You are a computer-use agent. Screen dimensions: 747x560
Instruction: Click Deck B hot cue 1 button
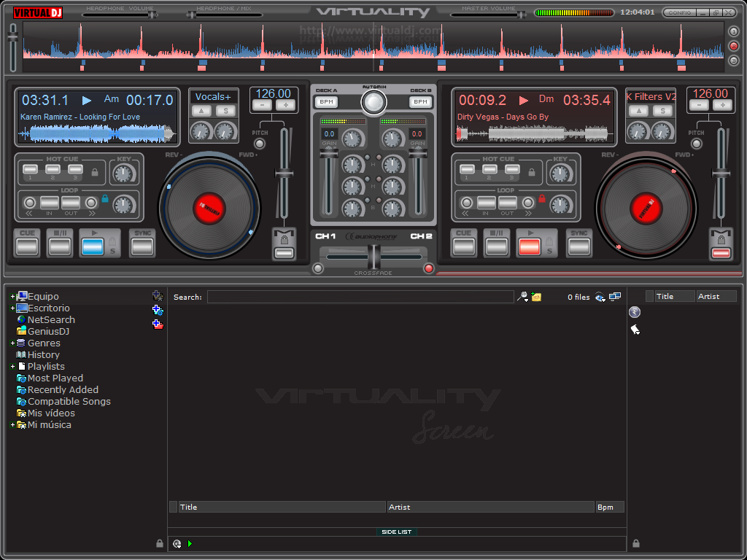[467, 169]
